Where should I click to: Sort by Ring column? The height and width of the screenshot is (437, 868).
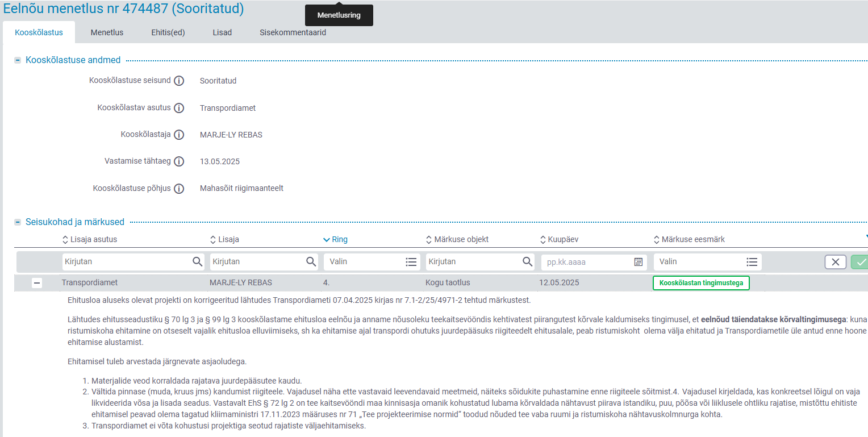coord(335,239)
